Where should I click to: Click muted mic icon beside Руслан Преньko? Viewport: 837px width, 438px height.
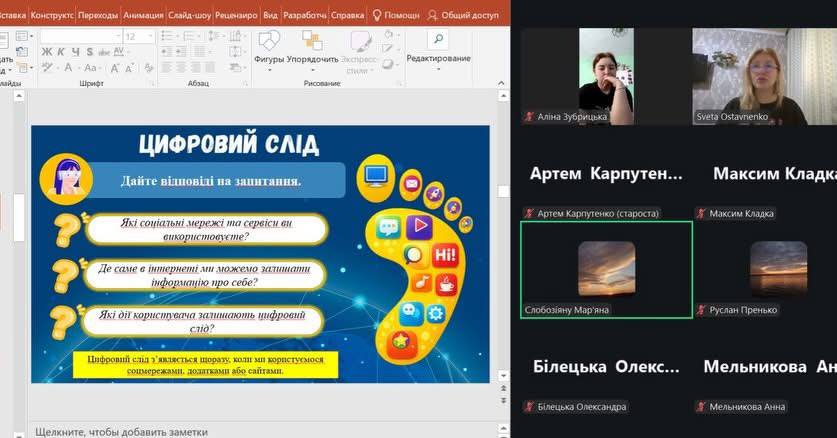point(702,310)
